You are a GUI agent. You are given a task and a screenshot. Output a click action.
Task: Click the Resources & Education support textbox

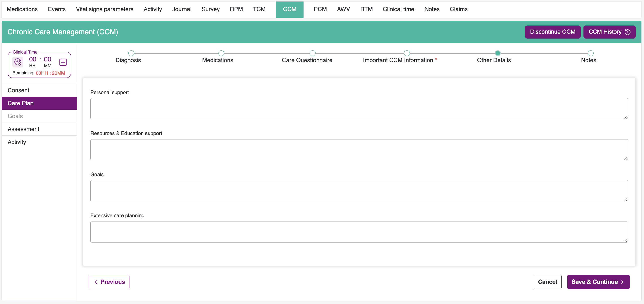tap(359, 150)
